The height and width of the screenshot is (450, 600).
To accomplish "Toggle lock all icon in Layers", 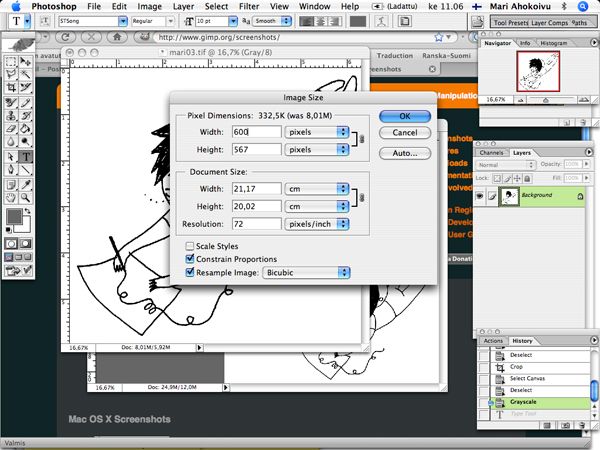I will click(527, 178).
